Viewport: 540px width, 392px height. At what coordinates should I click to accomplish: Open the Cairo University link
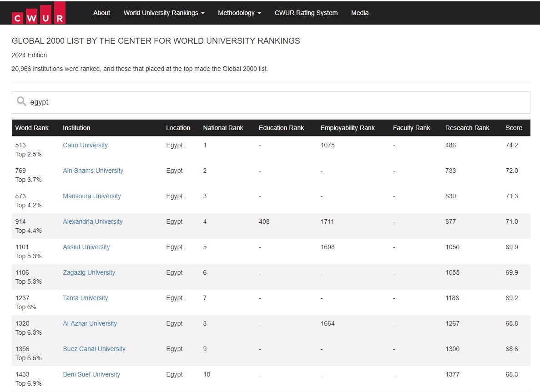coord(85,145)
